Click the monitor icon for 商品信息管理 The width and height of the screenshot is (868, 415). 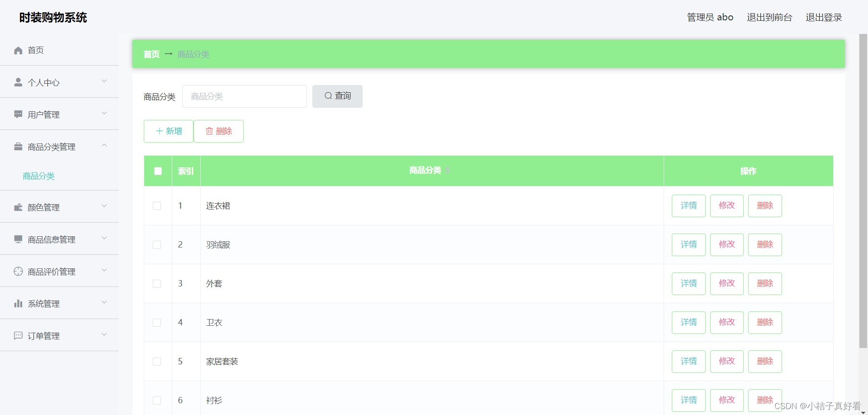click(x=18, y=239)
